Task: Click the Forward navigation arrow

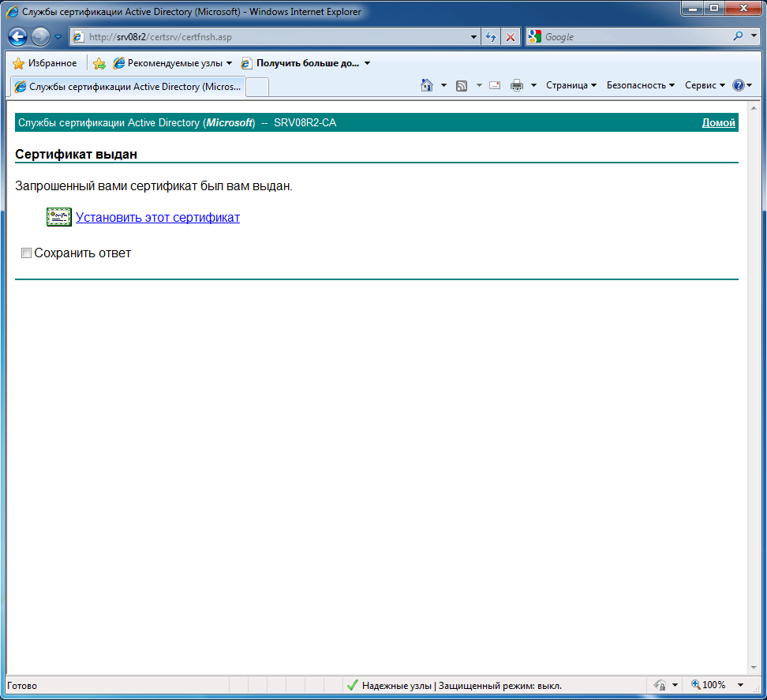Action: click(x=40, y=36)
